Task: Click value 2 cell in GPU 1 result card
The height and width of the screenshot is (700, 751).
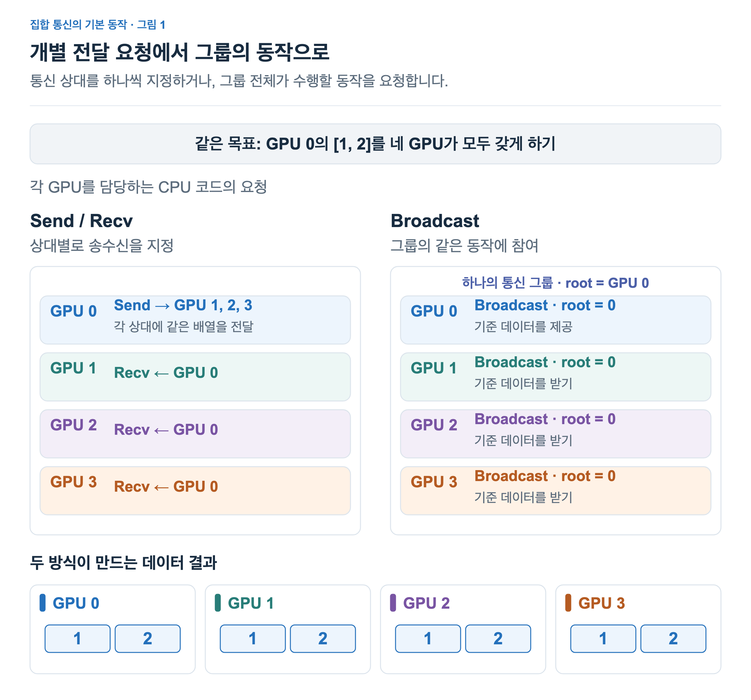Action: 323,638
